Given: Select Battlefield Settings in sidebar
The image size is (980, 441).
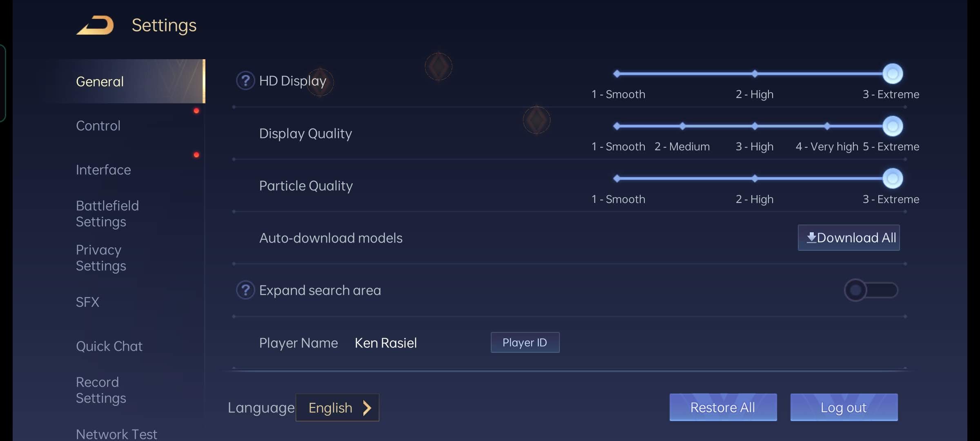Looking at the screenshot, I should coord(107,214).
